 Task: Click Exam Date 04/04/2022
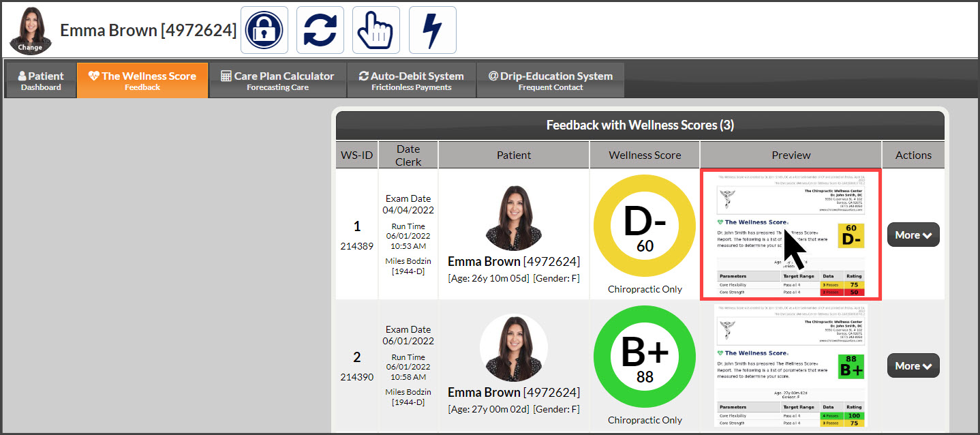tap(408, 205)
